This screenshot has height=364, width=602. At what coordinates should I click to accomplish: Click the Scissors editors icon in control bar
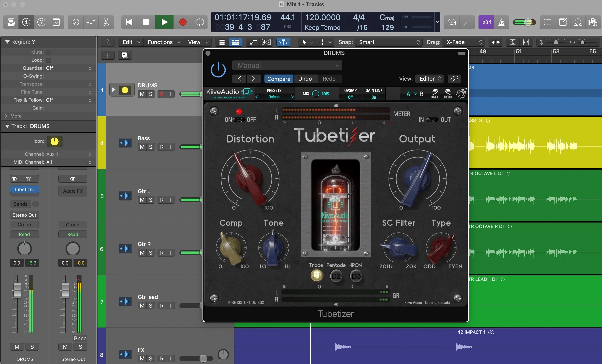[x=106, y=22]
